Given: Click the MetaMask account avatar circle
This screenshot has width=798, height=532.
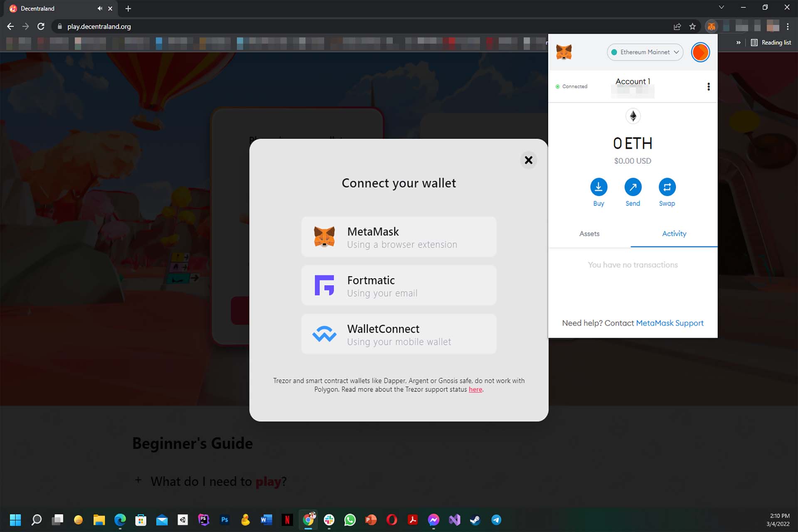Looking at the screenshot, I should pos(700,52).
